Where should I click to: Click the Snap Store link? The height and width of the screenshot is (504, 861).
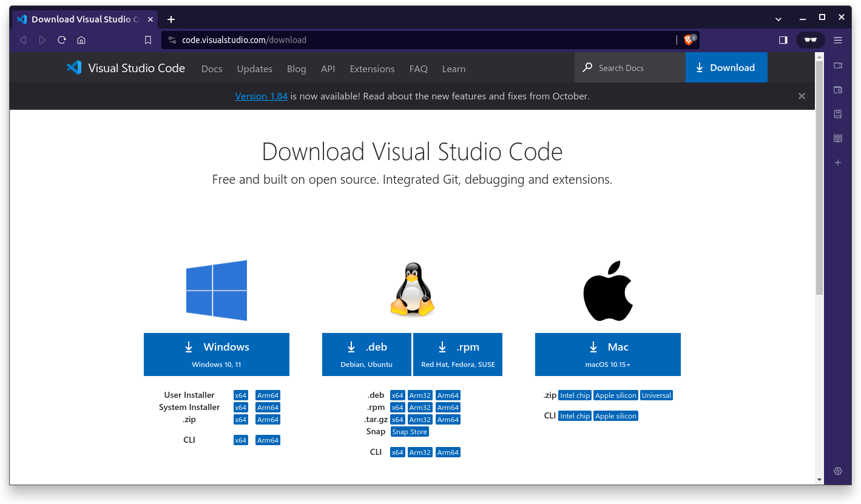pos(410,432)
